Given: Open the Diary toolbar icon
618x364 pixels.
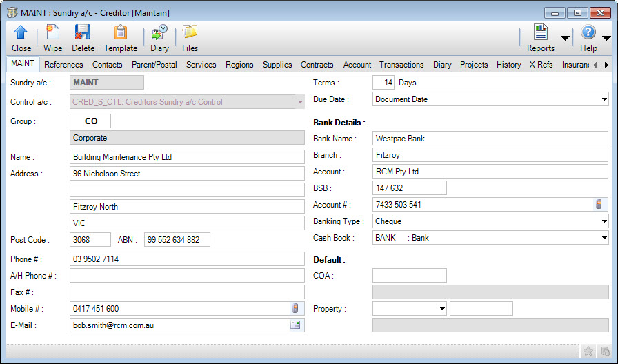Looking at the screenshot, I should (159, 32).
